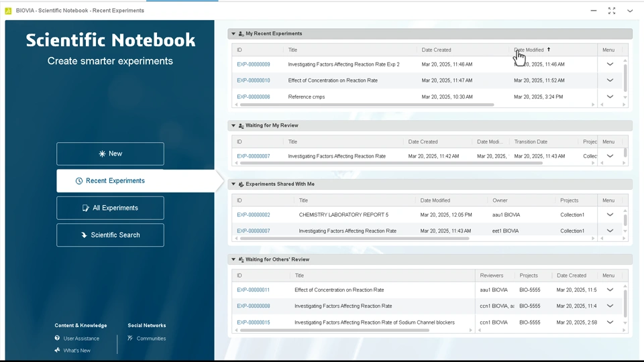The height and width of the screenshot is (362, 644).
Task: Open EXP-00000007 in Waiting for My Review
Action: pyautogui.click(x=254, y=156)
